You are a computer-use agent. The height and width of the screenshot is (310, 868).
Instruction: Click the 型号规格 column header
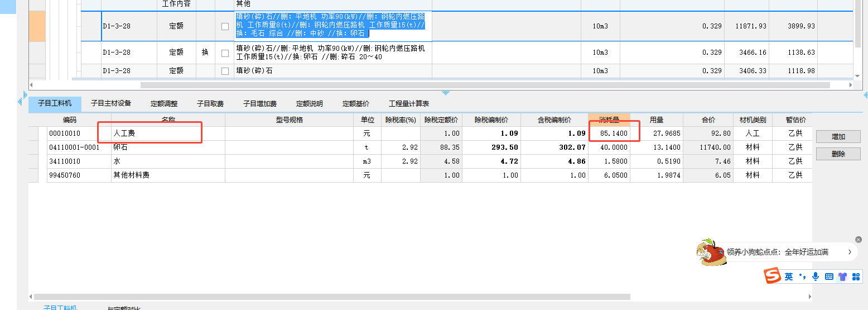click(290, 120)
